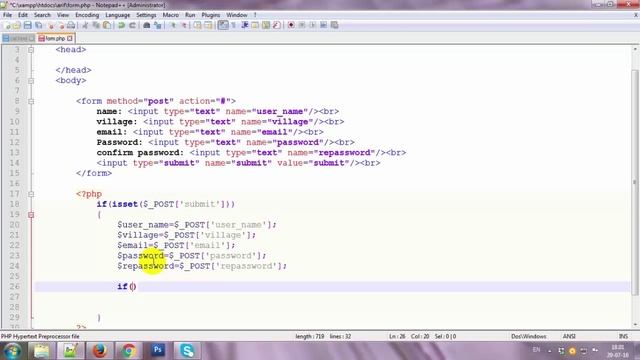Image resolution: width=640 pixels, height=360 pixels.
Task: Open the Settings menu
Action: click(x=146, y=15)
